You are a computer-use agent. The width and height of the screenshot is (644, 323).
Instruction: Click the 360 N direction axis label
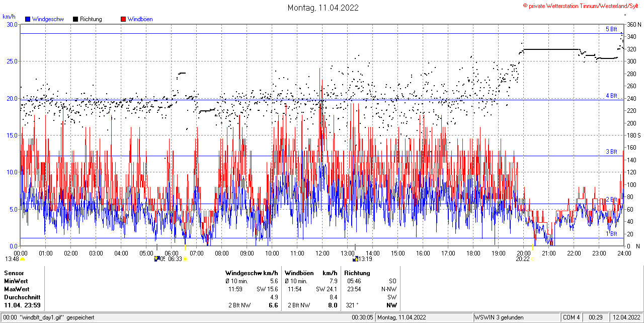[x=633, y=25]
